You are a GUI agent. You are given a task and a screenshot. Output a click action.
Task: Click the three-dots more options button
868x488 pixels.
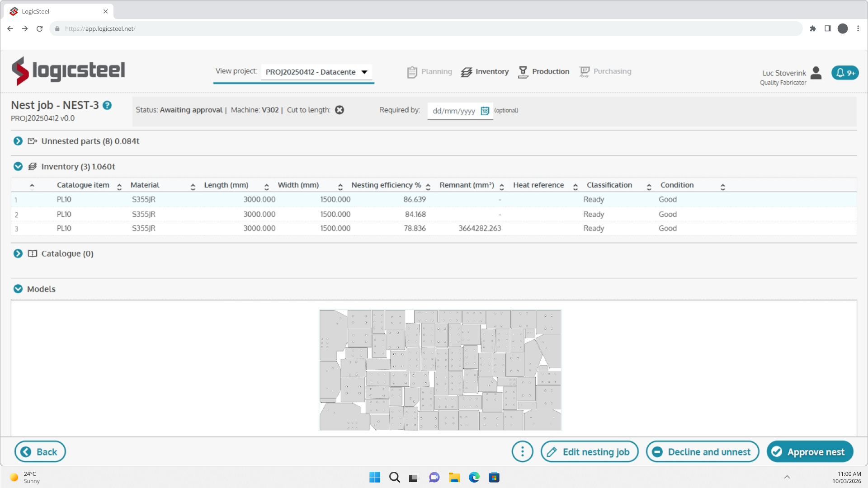coord(522,451)
